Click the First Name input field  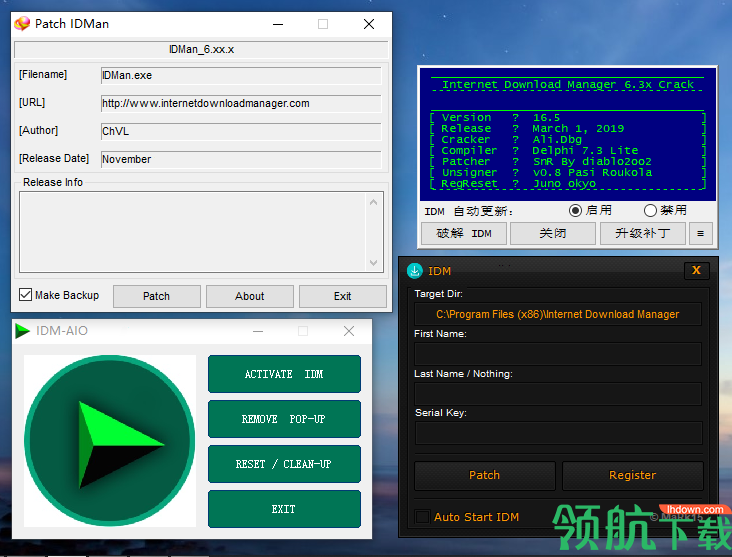(x=557, y=354)
